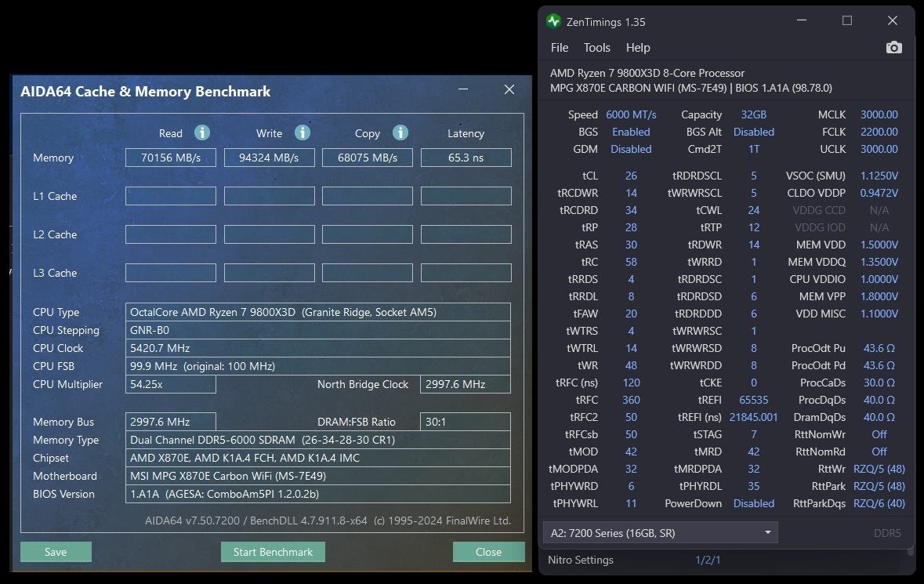Click the tPHYRDL value 35

point(753,486)
